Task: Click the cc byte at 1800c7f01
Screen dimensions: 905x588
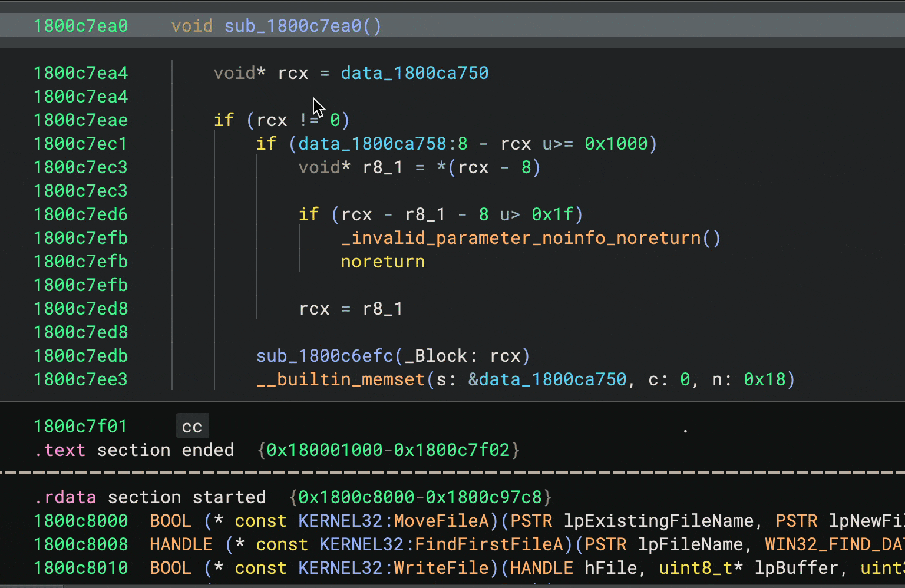Action: (x=192, y=427)
